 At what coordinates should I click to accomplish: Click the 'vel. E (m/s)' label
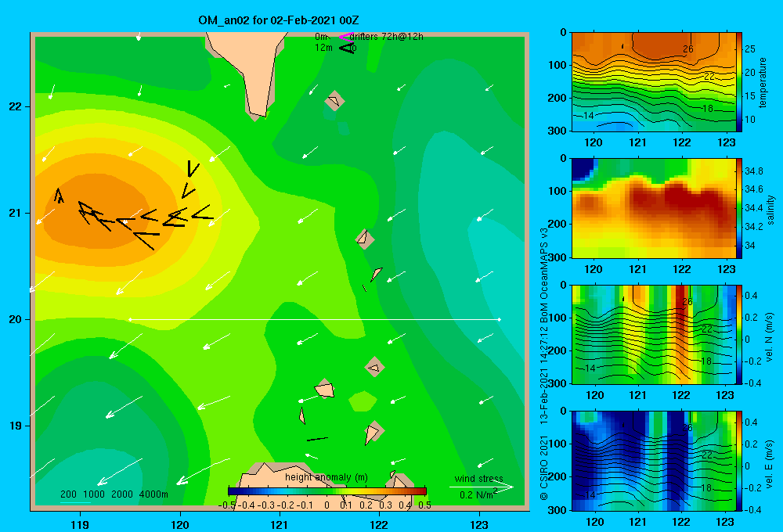click(x=769, y=463)
